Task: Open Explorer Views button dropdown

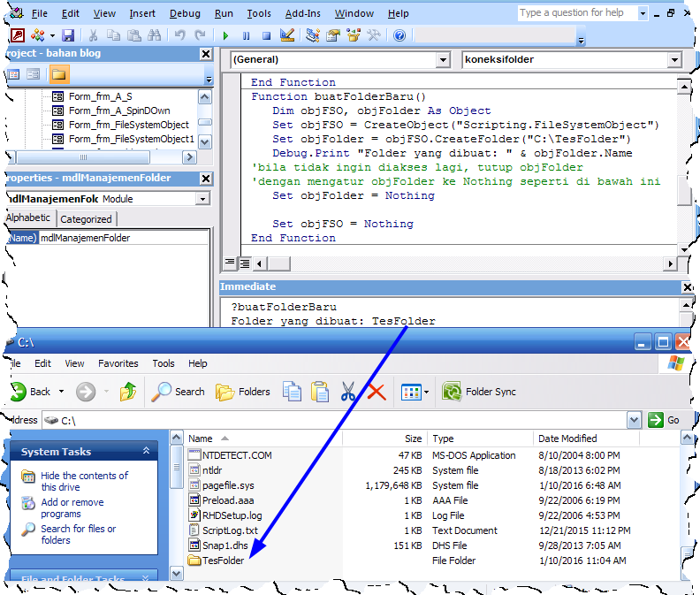Action: [x=426, y=393]
